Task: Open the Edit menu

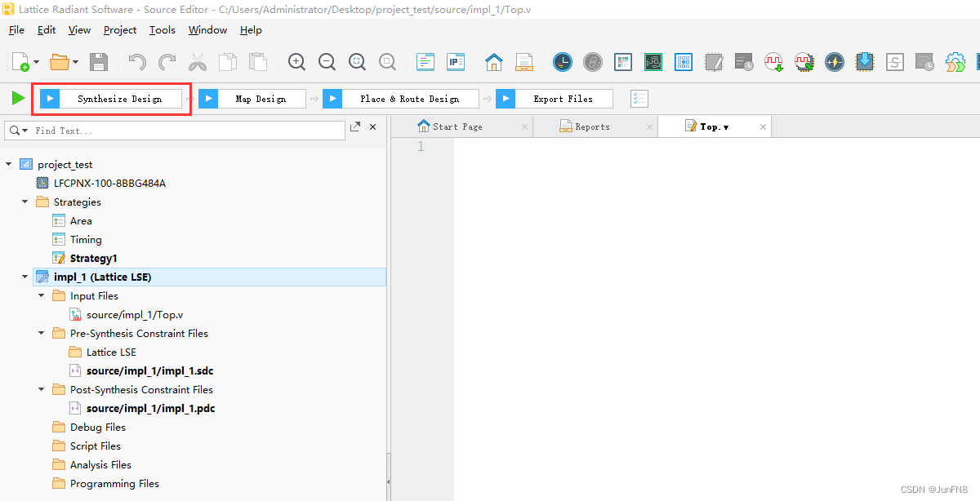Action: coord(47,30)
